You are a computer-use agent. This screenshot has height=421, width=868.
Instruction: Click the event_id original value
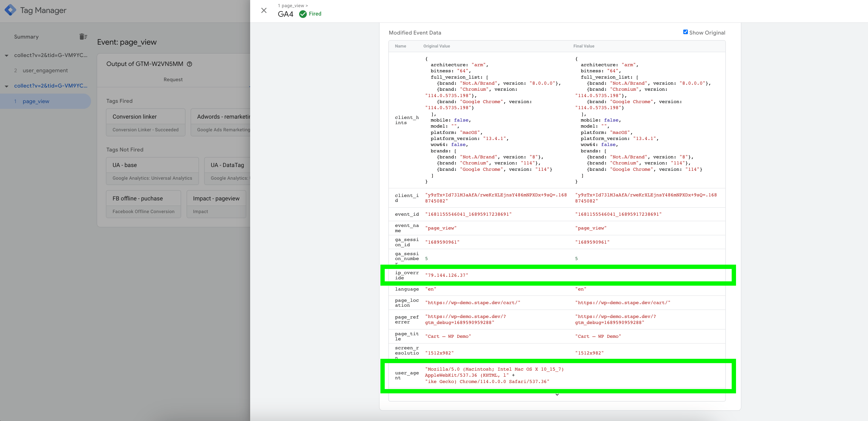coord(468,214)
